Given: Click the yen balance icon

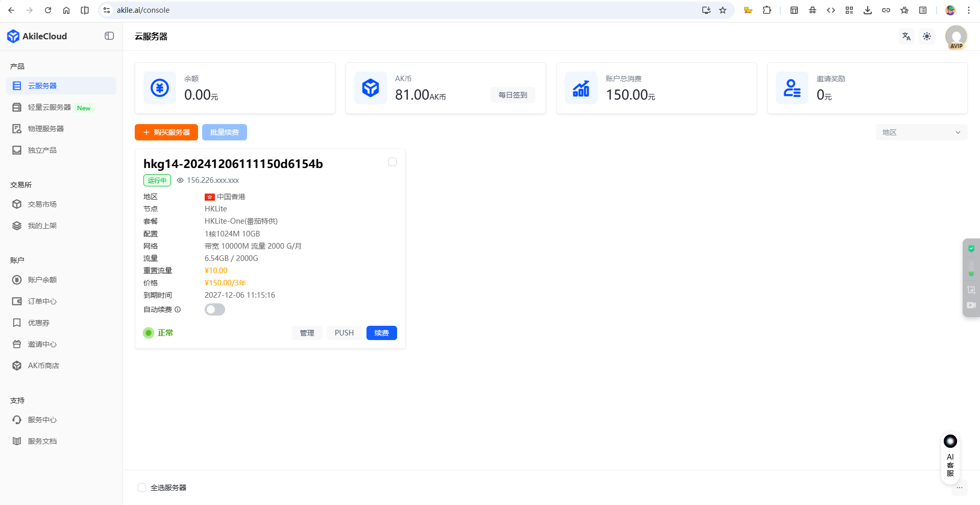Looking at the screenshot, I should (160, 88).
